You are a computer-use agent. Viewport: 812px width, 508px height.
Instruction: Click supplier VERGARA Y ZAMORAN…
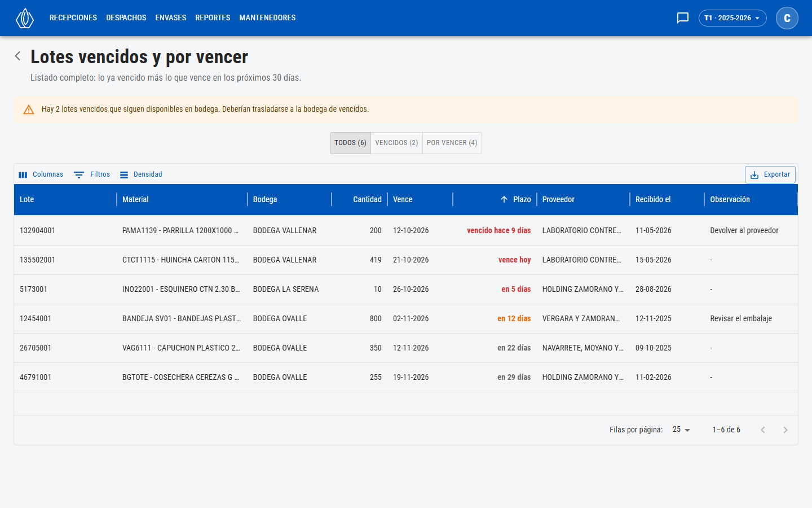tap(581, 318)
